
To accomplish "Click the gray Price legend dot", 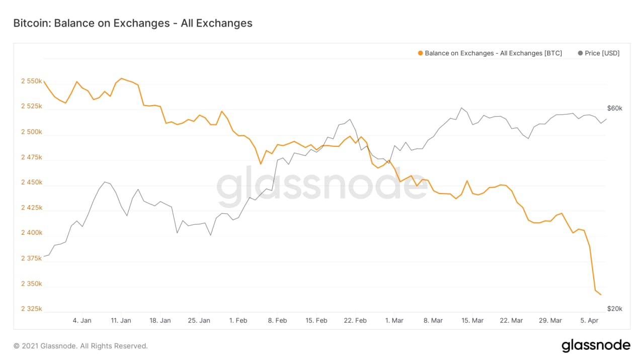I will [581, 53].
